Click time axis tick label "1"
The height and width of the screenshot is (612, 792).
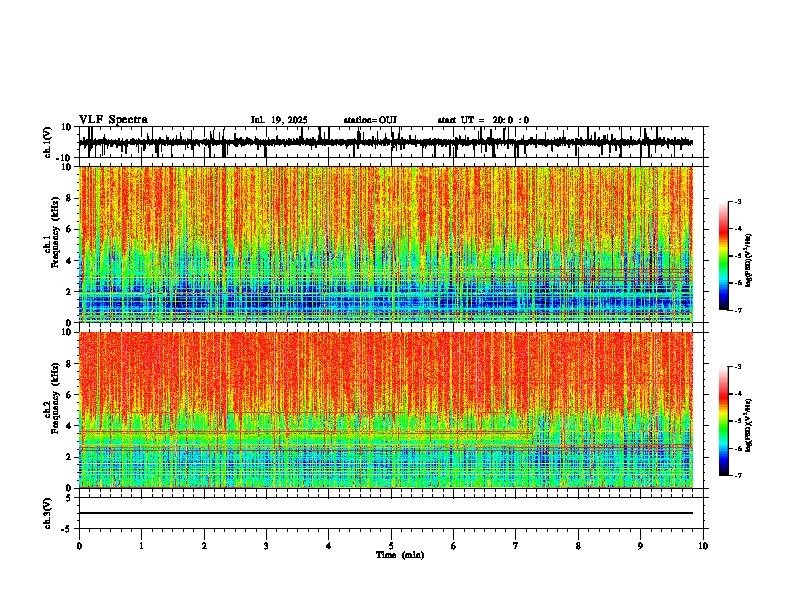[x=141, y=546]
